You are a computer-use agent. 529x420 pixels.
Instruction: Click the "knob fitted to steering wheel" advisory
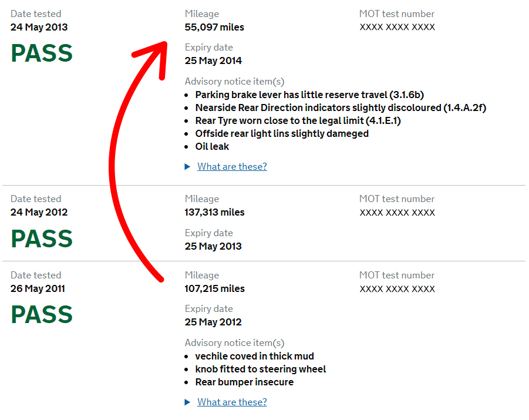click(x=261, y=369)
